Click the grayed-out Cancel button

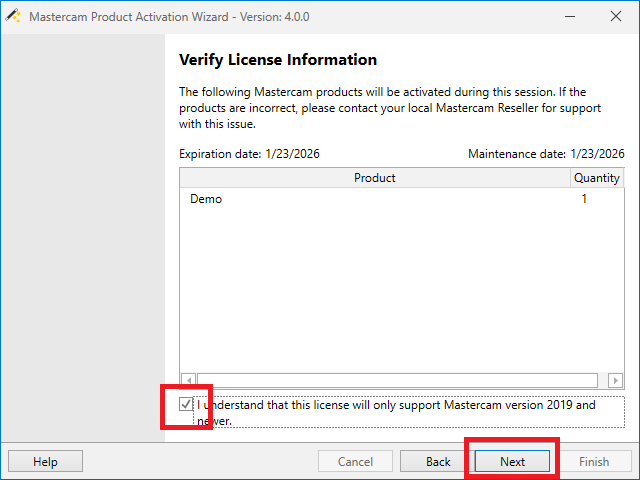(355, 461)
